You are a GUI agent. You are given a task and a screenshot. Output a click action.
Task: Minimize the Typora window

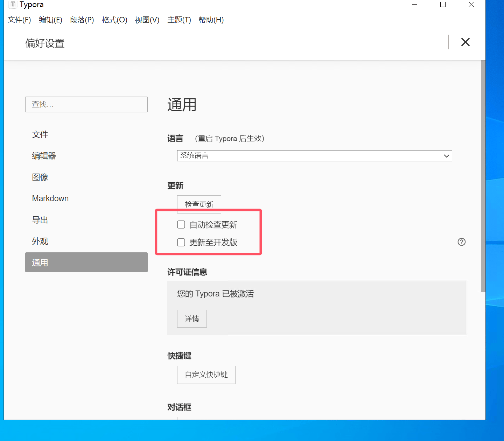pyautogui.click(x=415, y=5)
